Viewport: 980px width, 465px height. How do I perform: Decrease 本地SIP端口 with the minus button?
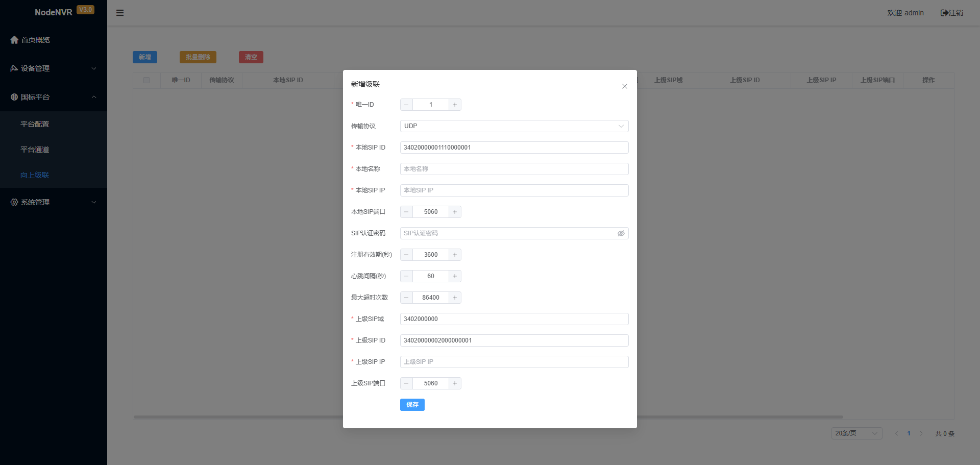point(407,212)
